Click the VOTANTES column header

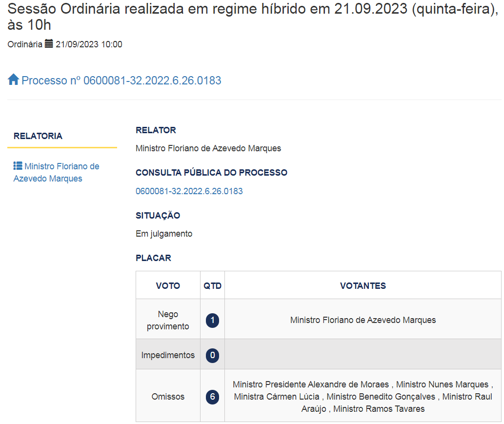tap(363, 286)
